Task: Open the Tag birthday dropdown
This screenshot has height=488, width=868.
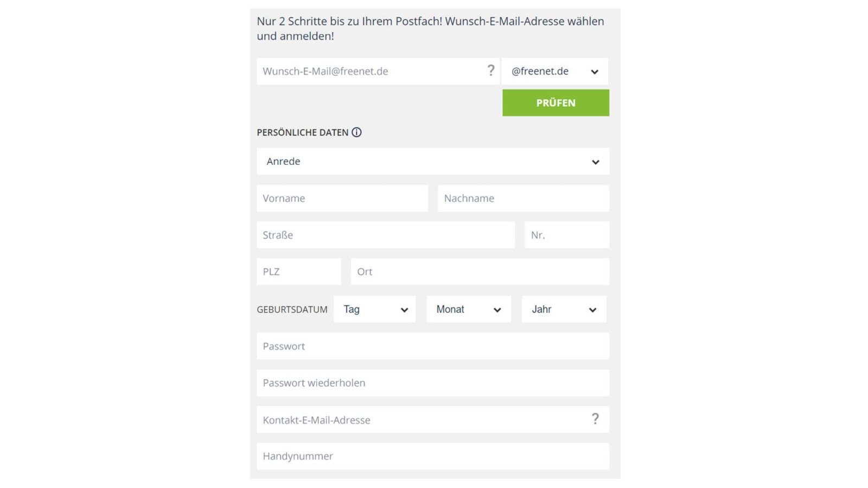Action: 374,310
